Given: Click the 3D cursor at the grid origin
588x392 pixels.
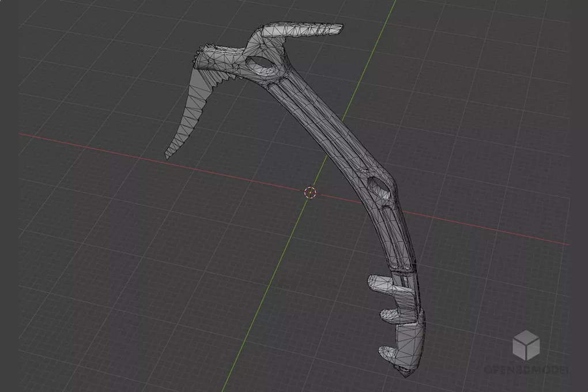Looking at the screenshot, I should (310, 193).
